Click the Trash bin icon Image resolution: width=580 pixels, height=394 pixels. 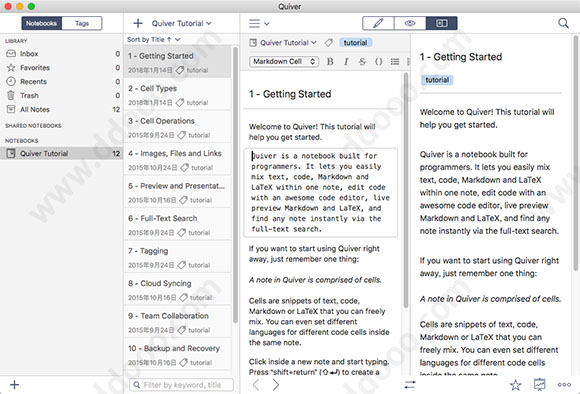11,95
